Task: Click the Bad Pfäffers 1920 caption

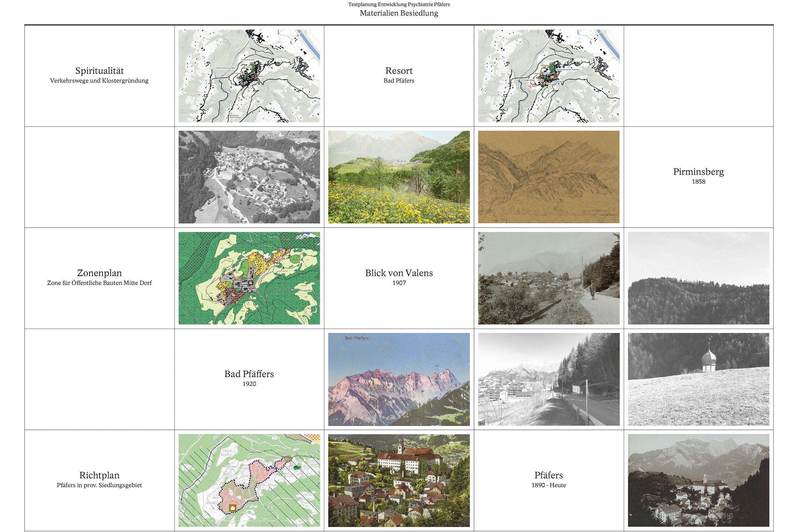Action: click(249, 378)
